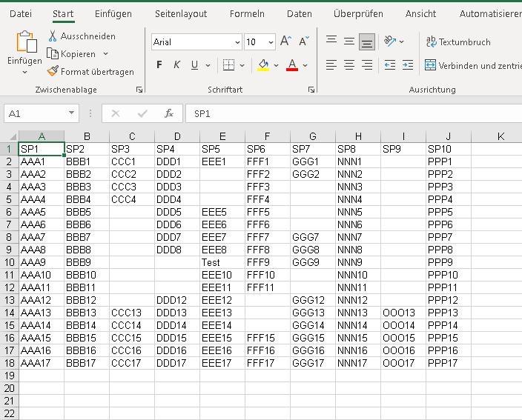Toggle italic formatting with the K button
This screenshot has width=522, height=420.
(x=177, y=65)
